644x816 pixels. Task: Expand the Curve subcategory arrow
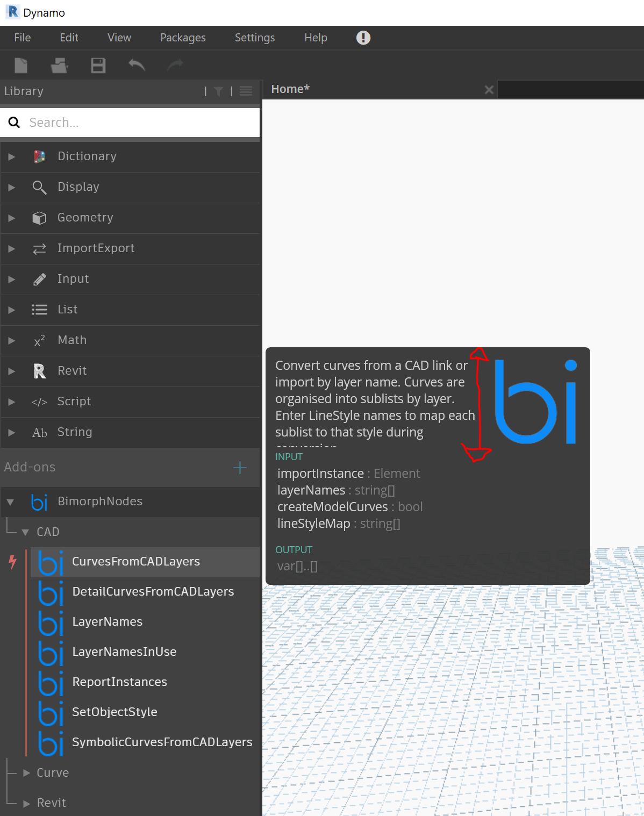point(26,772)
